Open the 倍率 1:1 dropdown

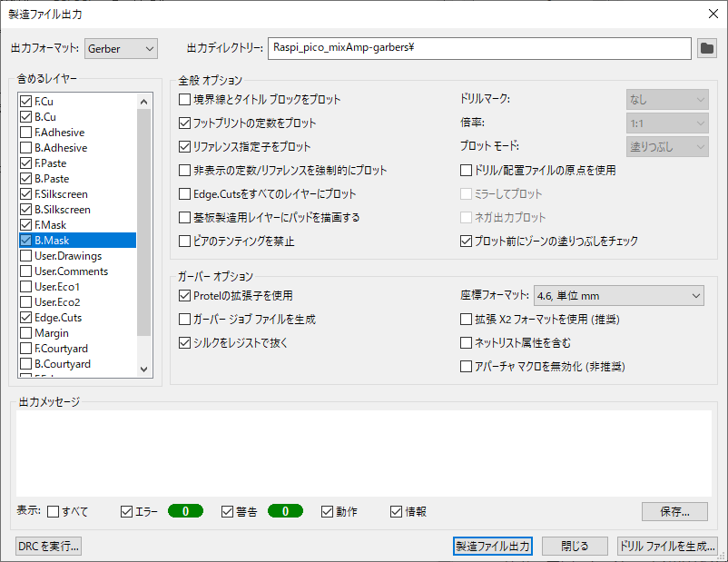click(x=667, y=123)
